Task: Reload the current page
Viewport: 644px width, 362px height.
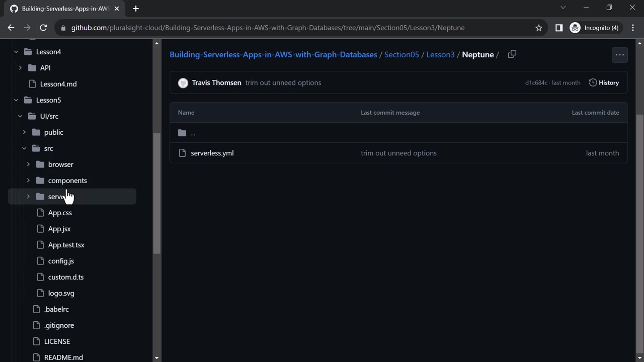Action: coord(43,28)
